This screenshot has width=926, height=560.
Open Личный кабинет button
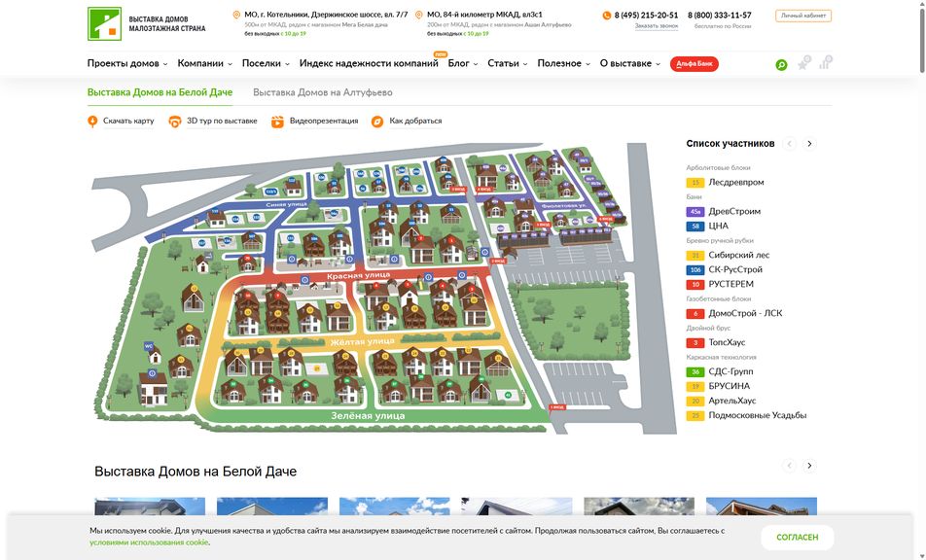[803, 16]
